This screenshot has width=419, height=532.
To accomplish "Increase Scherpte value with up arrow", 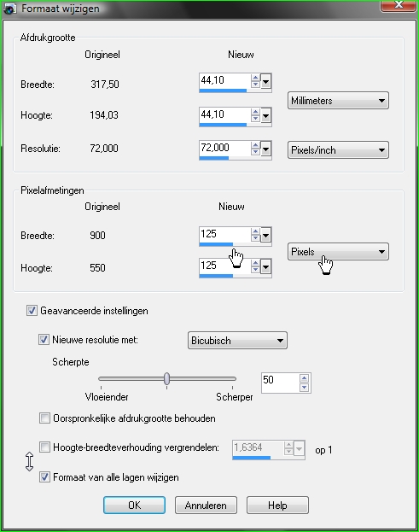I will 304,378.
